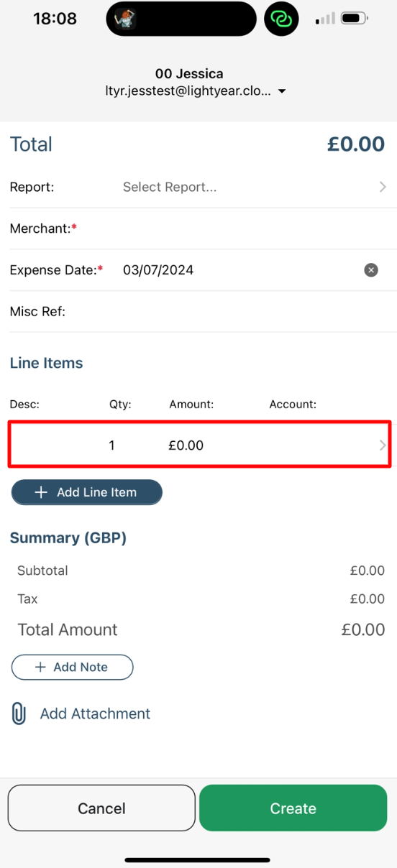Image resolution: width=397 pixels, height=868 pixels.
Task: Tap the green link icon in status bar
Action: [281, 19]
